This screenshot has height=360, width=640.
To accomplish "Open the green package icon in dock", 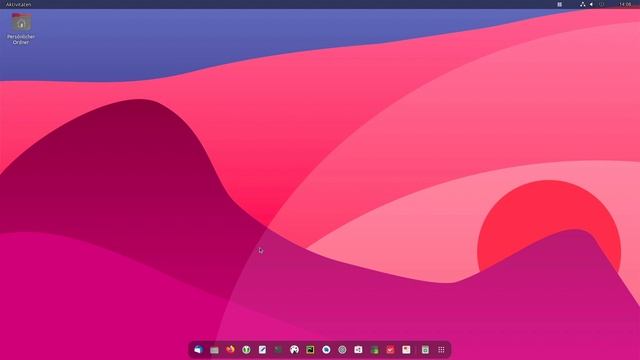I will [x=374, y=350].
